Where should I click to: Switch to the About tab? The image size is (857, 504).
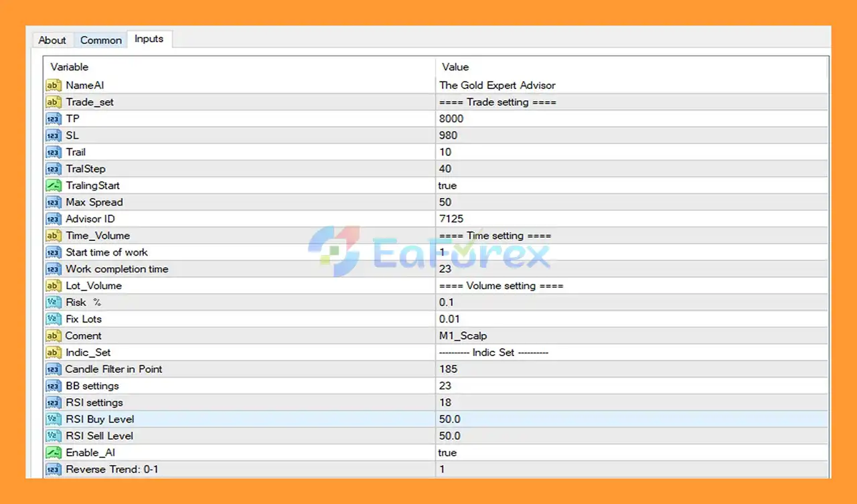tap(52, 40)
